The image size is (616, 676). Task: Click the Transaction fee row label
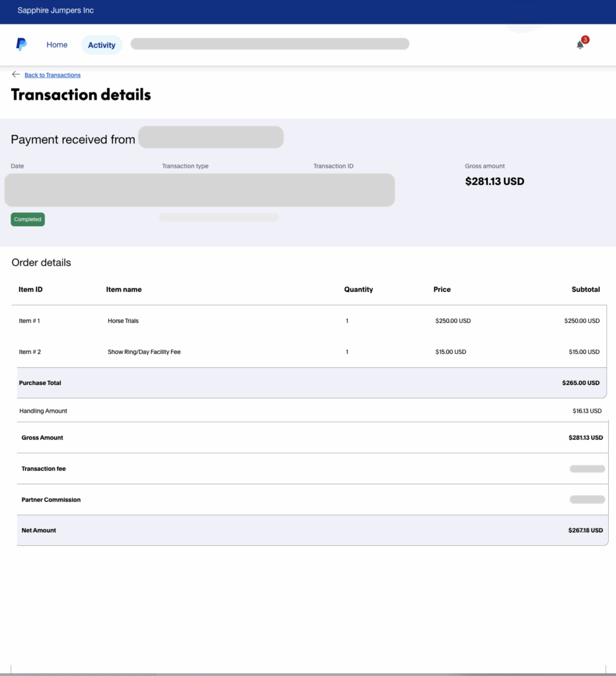coord(44,469)
